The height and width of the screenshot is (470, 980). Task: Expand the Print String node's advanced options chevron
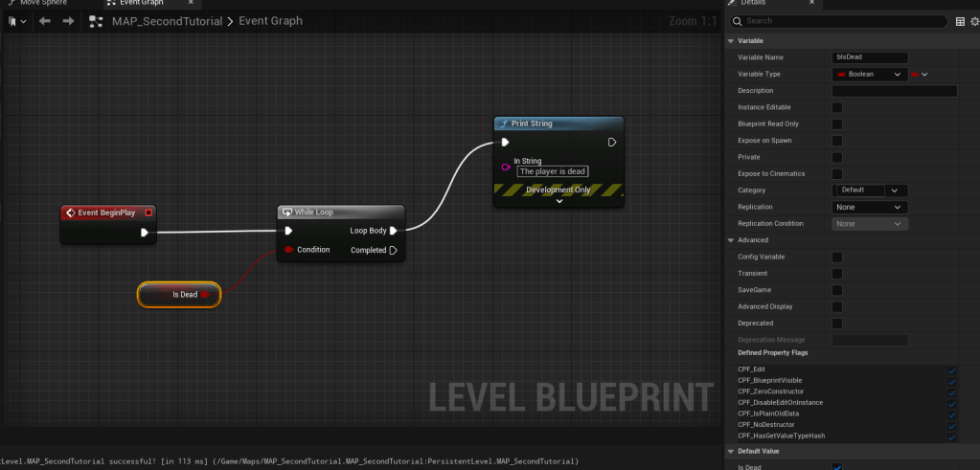(x=558, y=201)
